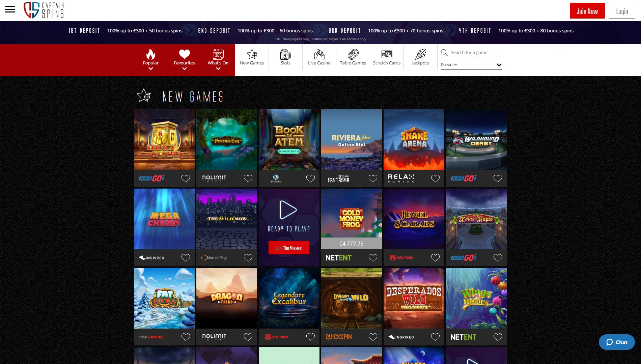Open Wildhound Derby game thumbnail
The image size is (641, 364).
coord(476,140)
